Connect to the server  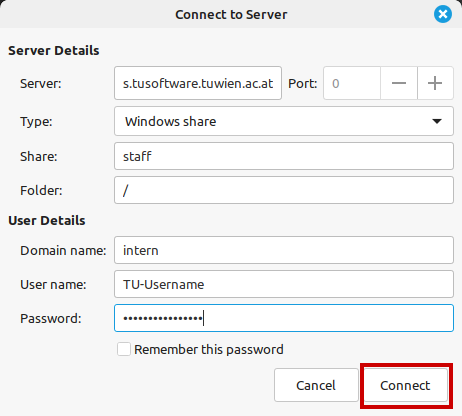[x=405, y=385]
